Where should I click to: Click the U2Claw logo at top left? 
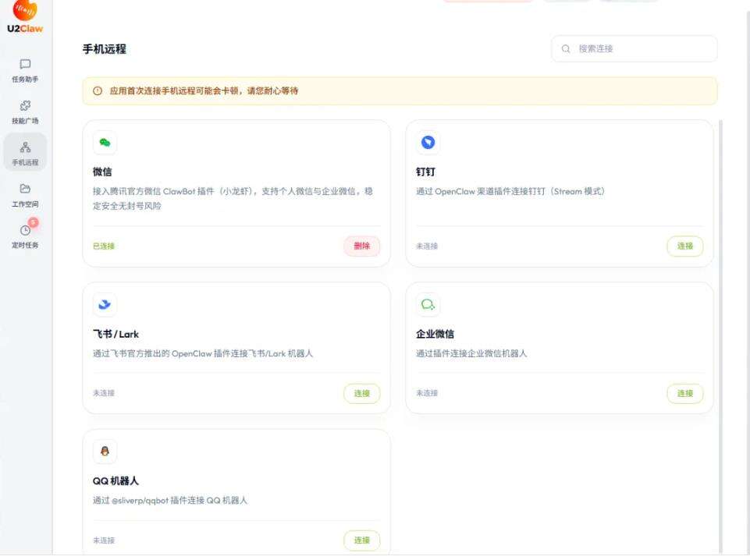pos(26,17)
